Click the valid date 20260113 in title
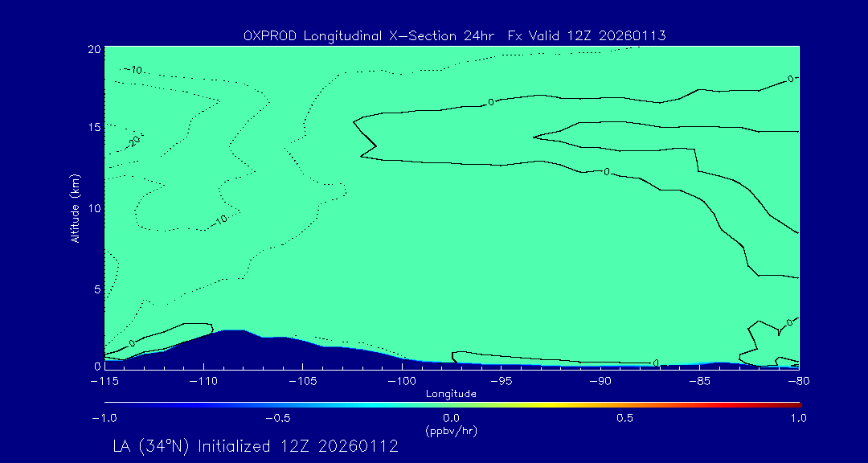 (633, 36)
